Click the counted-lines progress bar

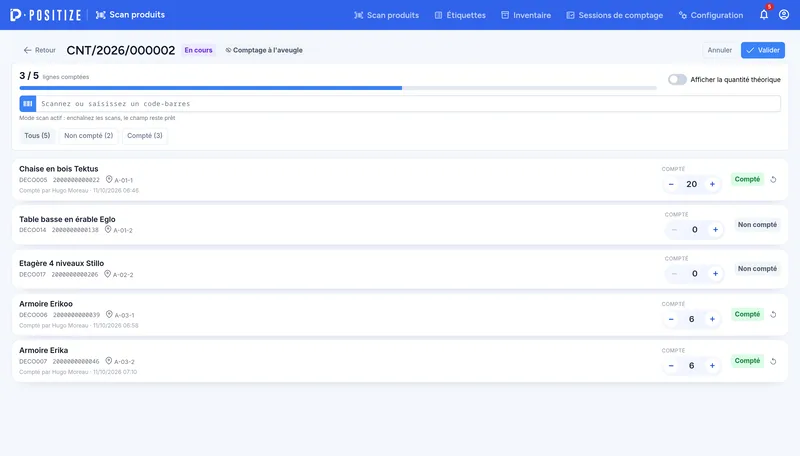338,88
